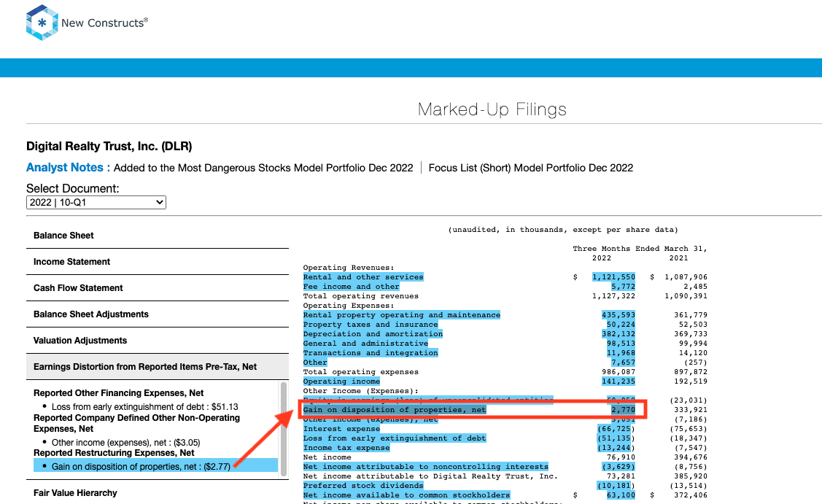The image size is (822, 504).
Task: Click the New Constructs brand name text
Action: tap(104, 23)
